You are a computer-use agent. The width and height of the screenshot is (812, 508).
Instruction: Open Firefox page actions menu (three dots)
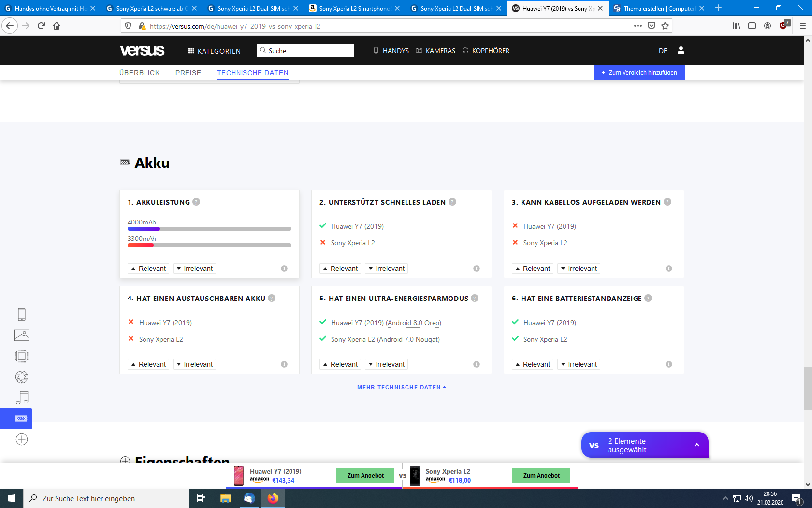(638, 26)
